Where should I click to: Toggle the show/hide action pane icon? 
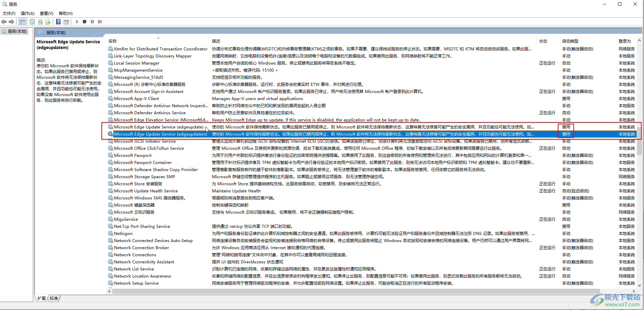pos(66,22)
